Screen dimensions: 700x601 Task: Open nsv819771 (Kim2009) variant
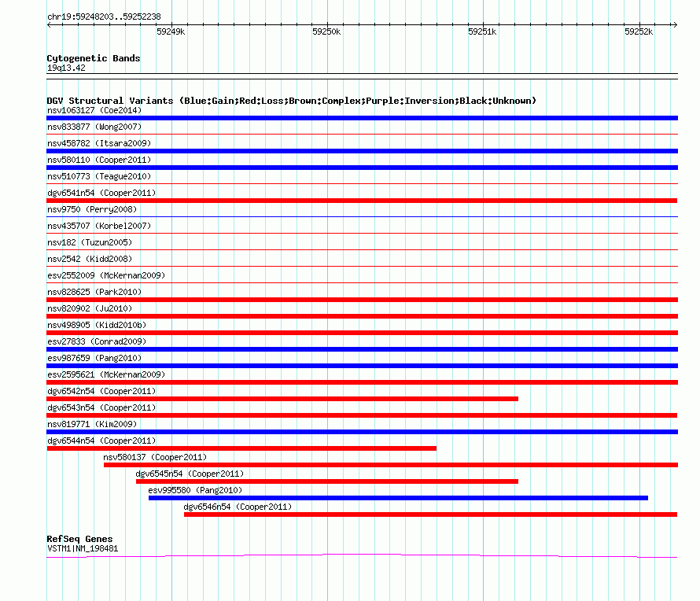tap(92, 424)
